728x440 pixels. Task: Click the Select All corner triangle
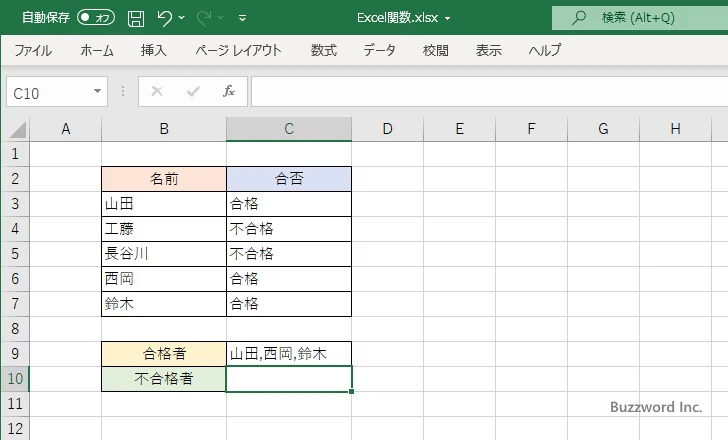coord(17,129)
